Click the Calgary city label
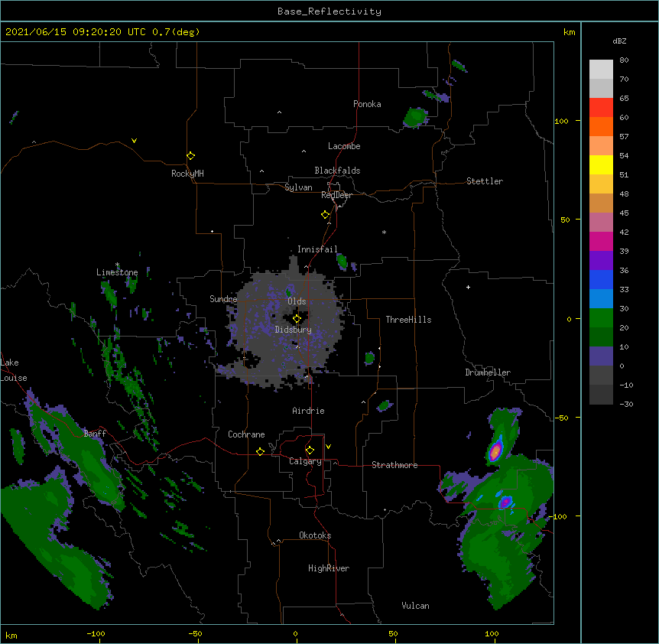 305,461
